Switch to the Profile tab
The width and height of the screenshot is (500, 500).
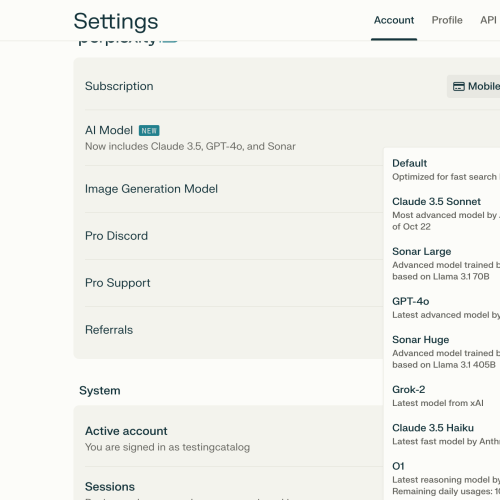point(447,20)
